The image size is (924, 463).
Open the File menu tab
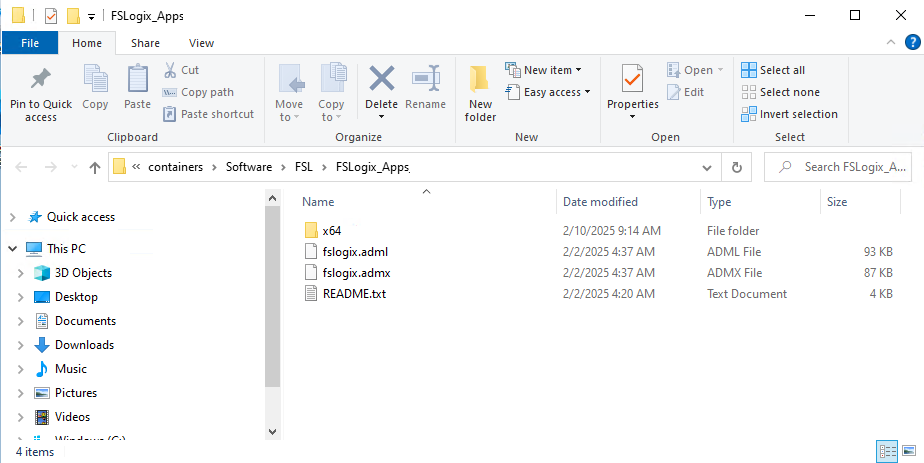tap(30, 43)
